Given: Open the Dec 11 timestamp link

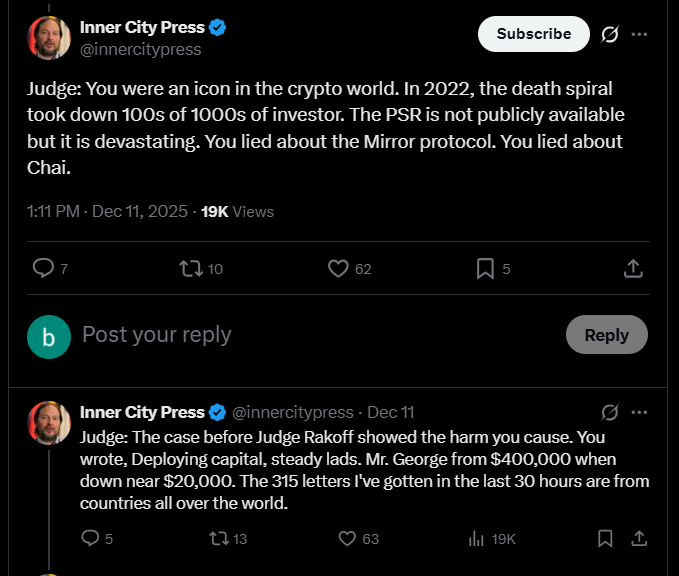Looking at the screenshot, I should click(x=391, y=412).
